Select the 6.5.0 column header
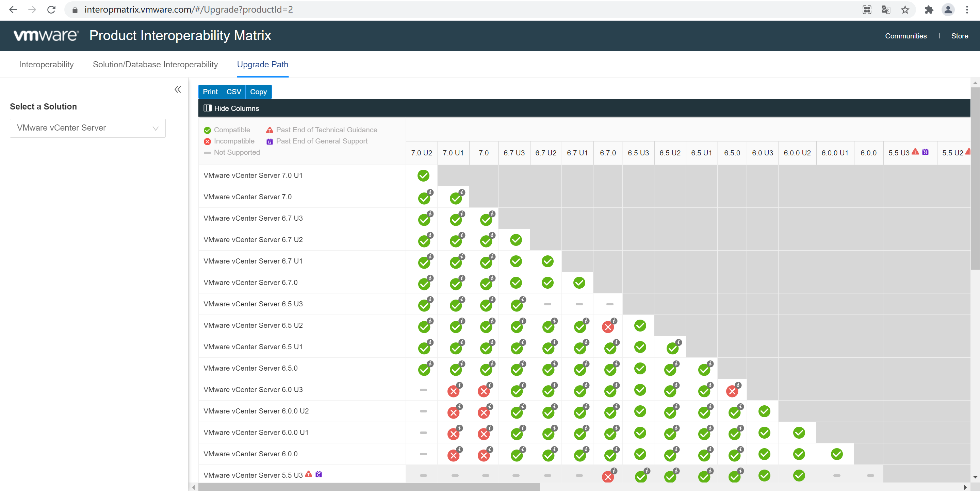 (732, 153)
